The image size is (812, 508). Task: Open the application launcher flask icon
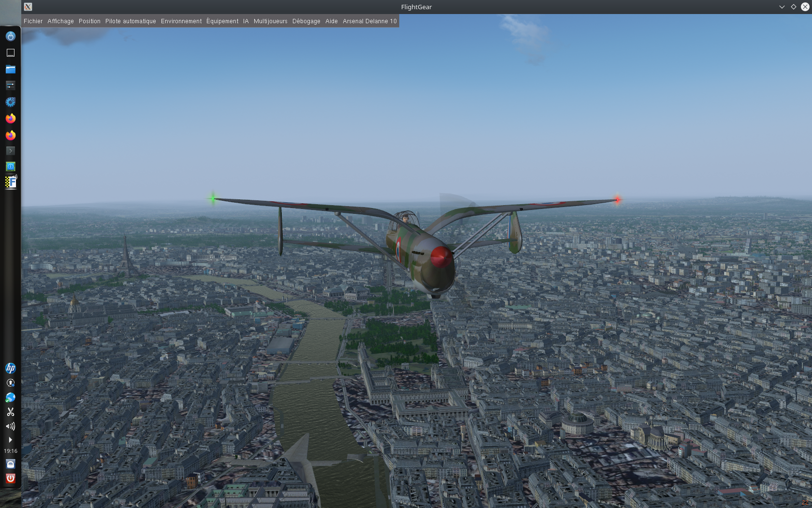11,36
